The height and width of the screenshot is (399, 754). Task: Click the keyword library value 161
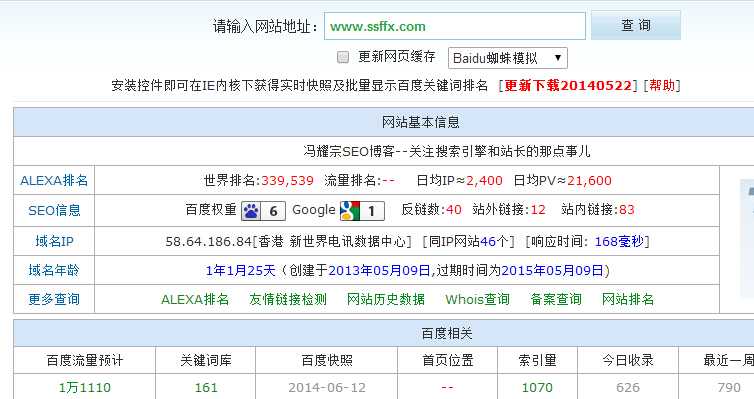206,387
